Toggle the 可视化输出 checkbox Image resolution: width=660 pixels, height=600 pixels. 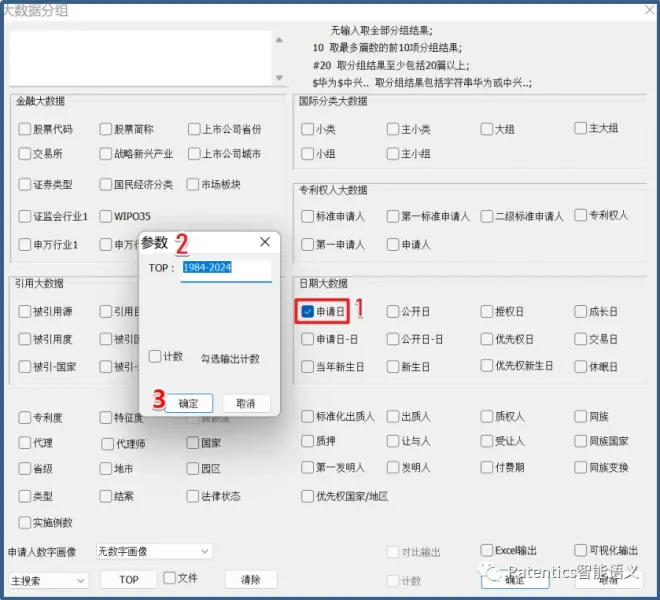pos(581,550)
